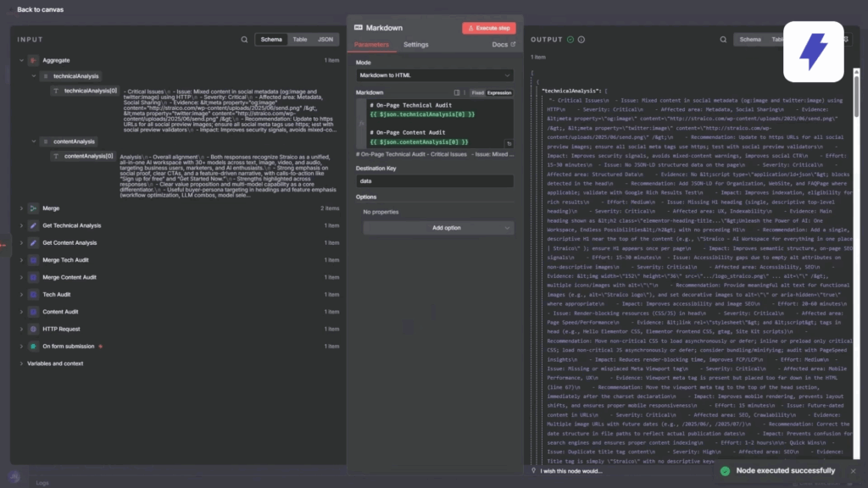
Task: Click the Aggregate node icon
Action: (x=33, y=60)
